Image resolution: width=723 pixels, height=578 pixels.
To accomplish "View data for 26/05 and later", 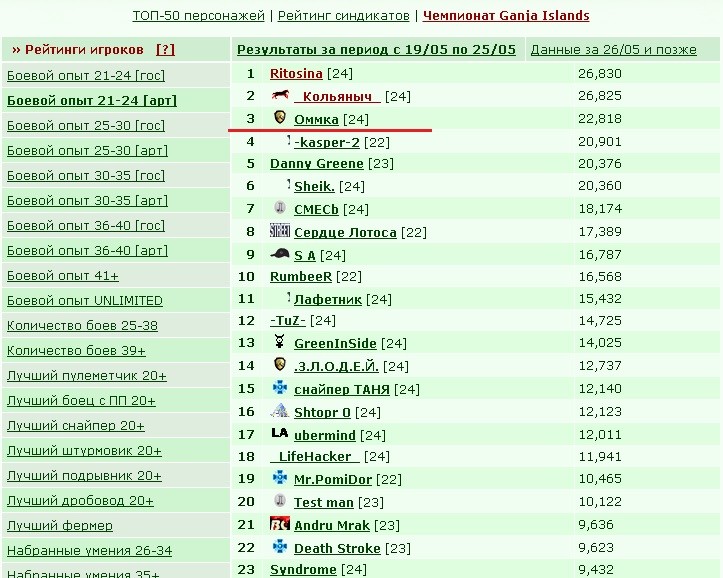I will pyautogui.click(x=613, y=50).
